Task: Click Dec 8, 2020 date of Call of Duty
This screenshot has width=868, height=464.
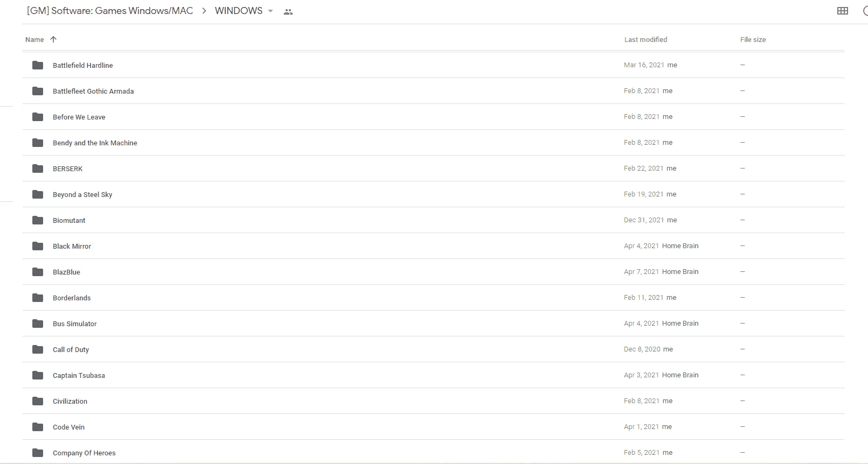Action: (x=642, y=349)
